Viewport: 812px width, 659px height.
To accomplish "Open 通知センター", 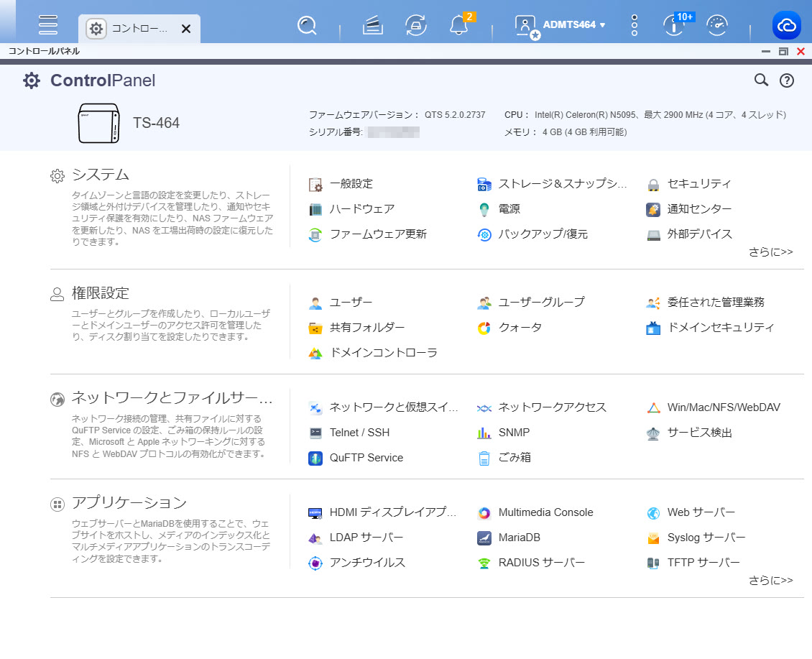I will tap(689, 209).
